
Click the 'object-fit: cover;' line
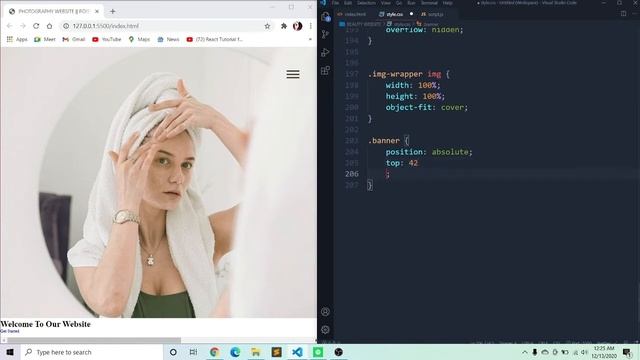[x=427, y=107]
